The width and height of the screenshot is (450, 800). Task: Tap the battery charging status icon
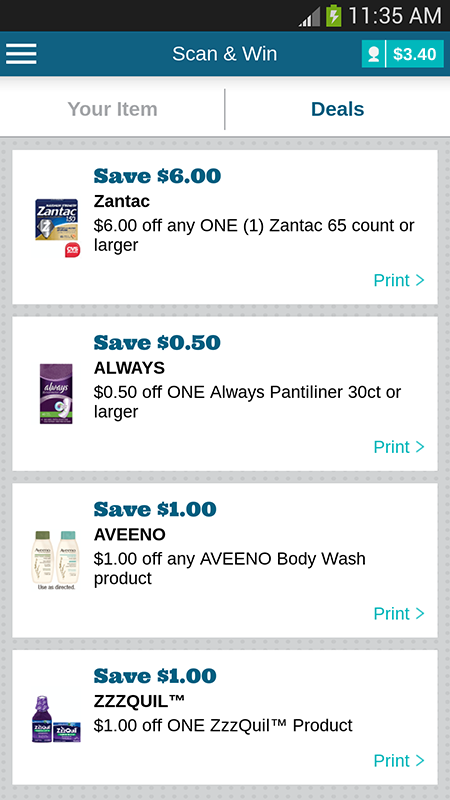click(334, 16)
